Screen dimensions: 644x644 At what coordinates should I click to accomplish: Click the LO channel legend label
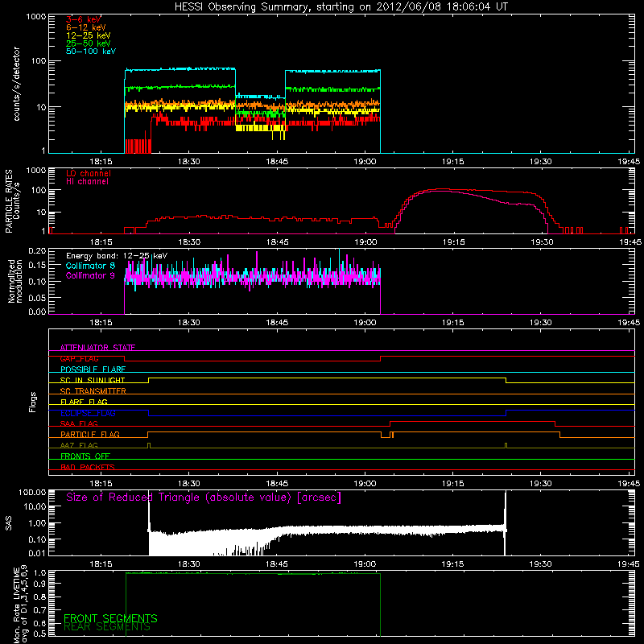[x=89, y=173]
